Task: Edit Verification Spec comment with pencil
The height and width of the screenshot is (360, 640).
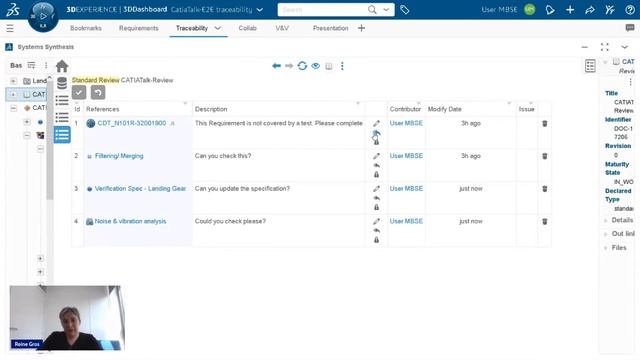Action: pyautogui.click(x=376, y=189)
